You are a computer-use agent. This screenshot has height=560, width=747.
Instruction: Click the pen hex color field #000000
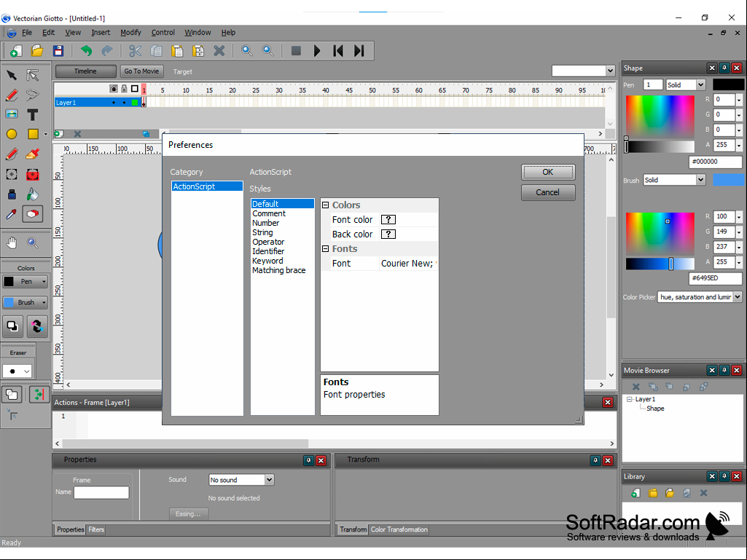click(x=716, y=162)
